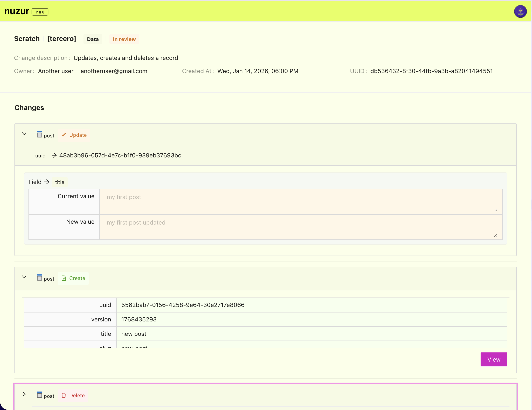Click the Delete trash icon
The image size is (532, 410).
(64, 395)
